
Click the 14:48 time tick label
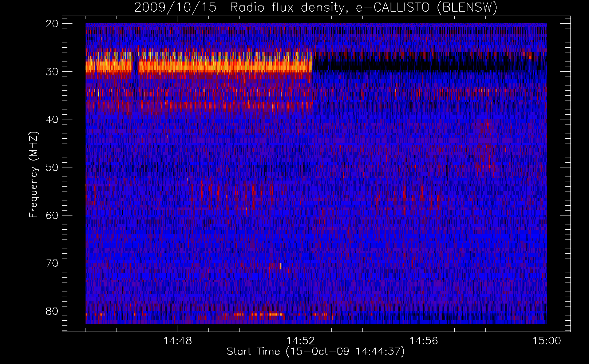click(x=178, y=341)
